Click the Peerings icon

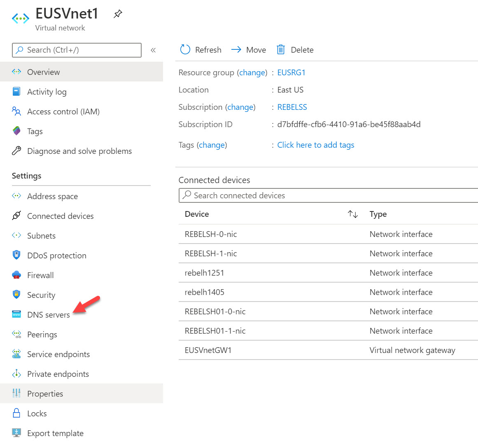point(16,334)
